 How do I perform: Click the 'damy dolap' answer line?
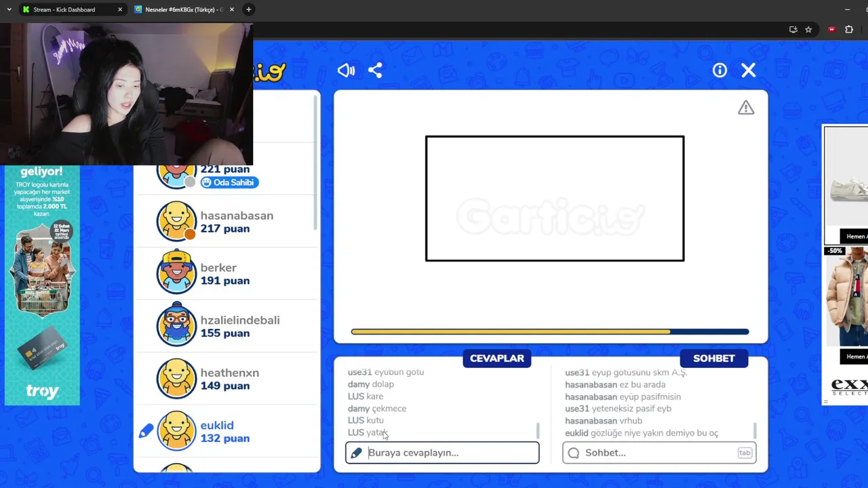pos(371,384)
